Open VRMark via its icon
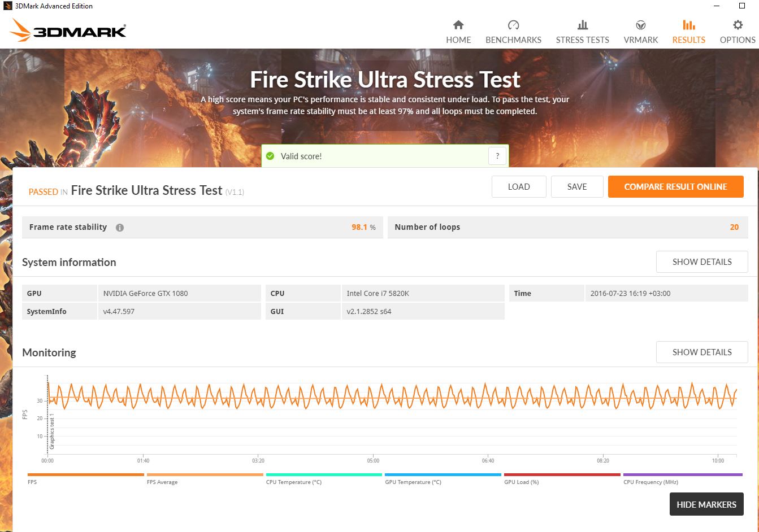The image size is (759, 532). point(641,25)
